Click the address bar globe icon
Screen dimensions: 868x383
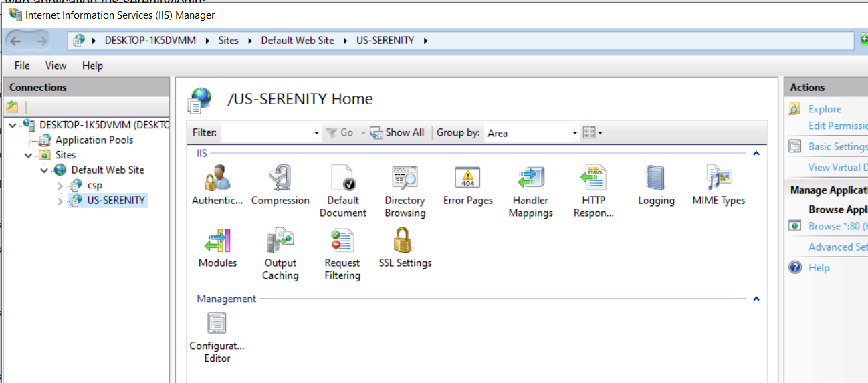click(x=80, y=41)
